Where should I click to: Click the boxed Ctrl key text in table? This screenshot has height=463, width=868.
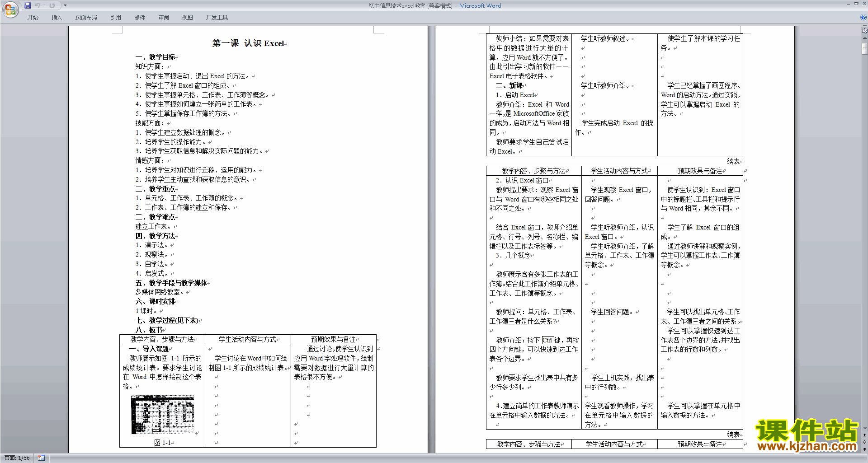click(x=547, y=340)
